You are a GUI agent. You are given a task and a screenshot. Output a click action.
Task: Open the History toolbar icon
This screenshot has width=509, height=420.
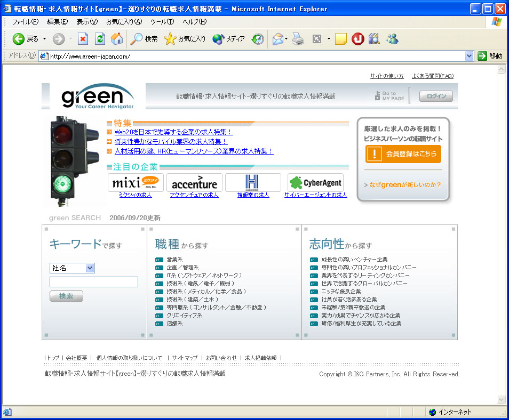coord(258,39)
